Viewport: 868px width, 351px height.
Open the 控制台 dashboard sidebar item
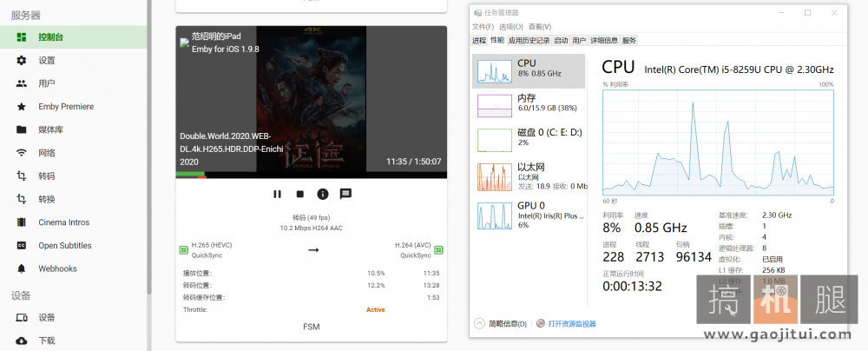(x=73, y=37)
